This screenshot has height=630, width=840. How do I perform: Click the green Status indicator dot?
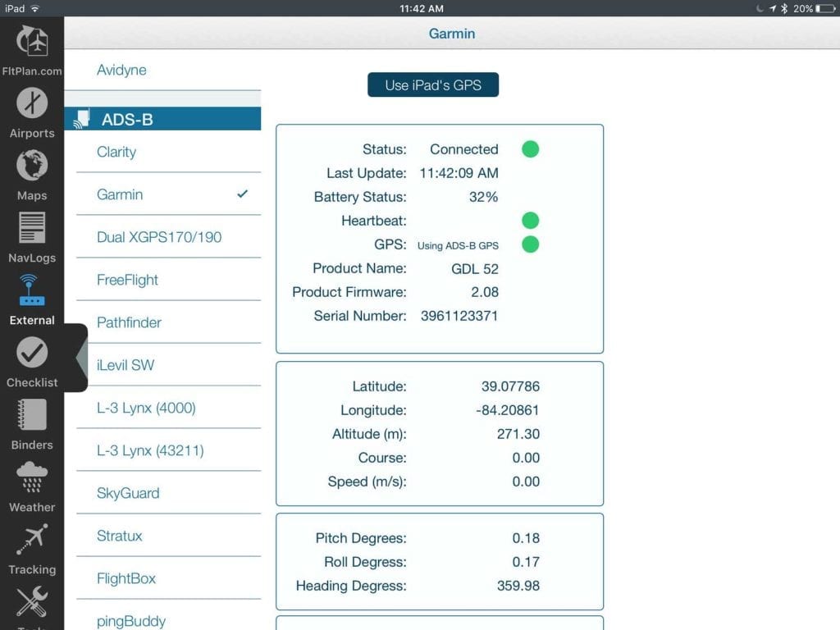[x=530, y=149]
